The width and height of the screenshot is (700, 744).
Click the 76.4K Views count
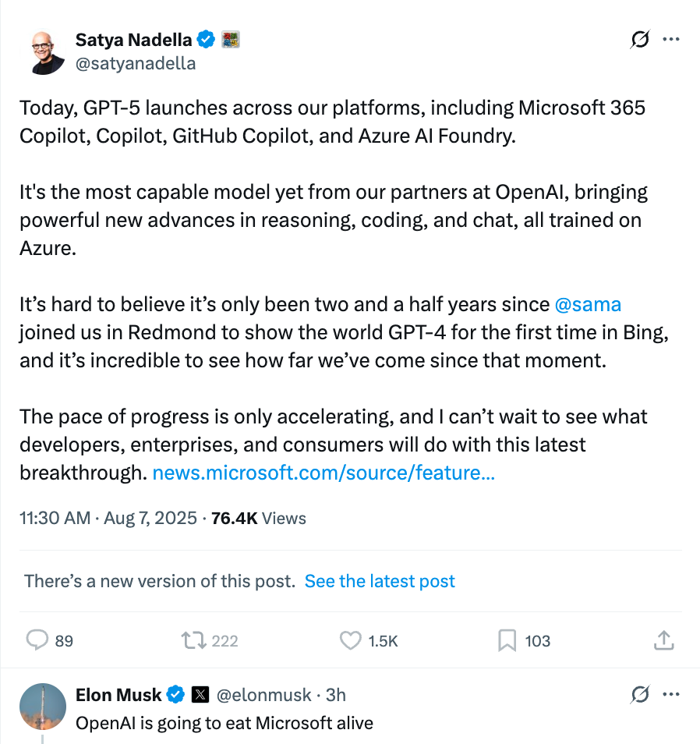point(259,519)
